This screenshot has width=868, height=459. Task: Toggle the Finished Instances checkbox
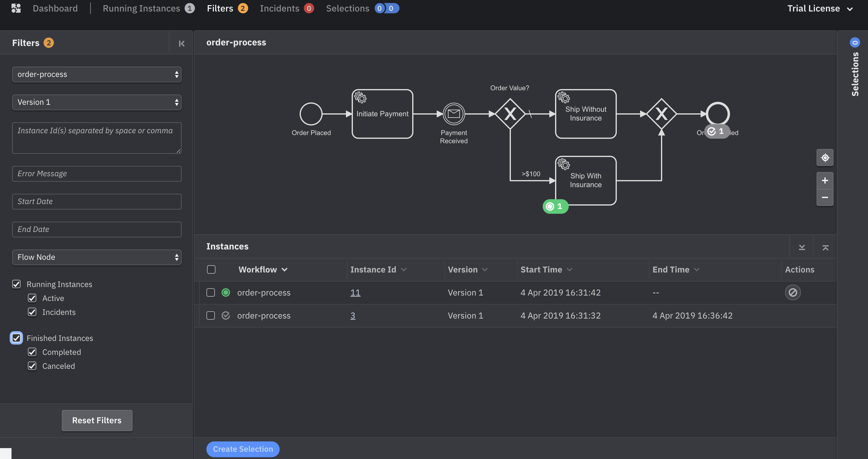click(x=16, y=338)
